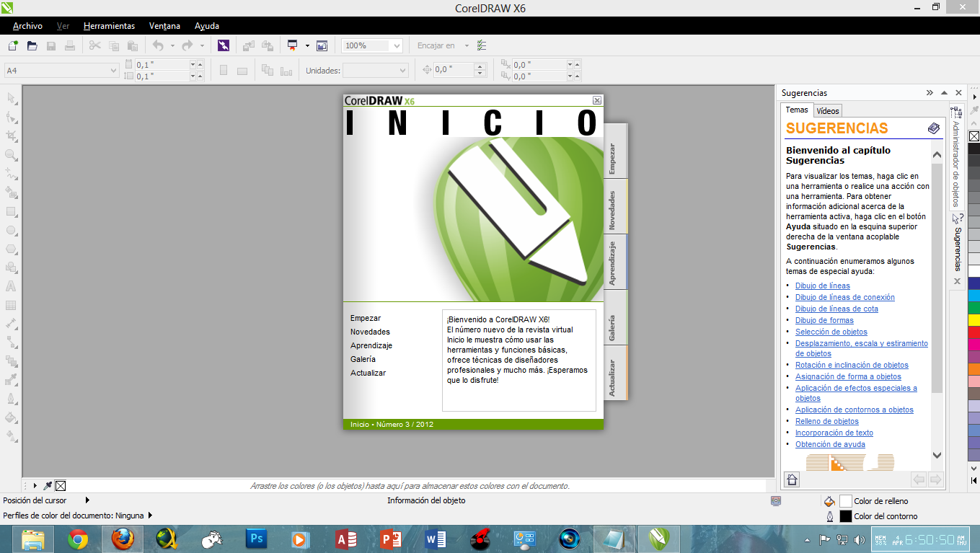
Task: Click the Open folder icon in toolbar
Action: tap(32, 45)
